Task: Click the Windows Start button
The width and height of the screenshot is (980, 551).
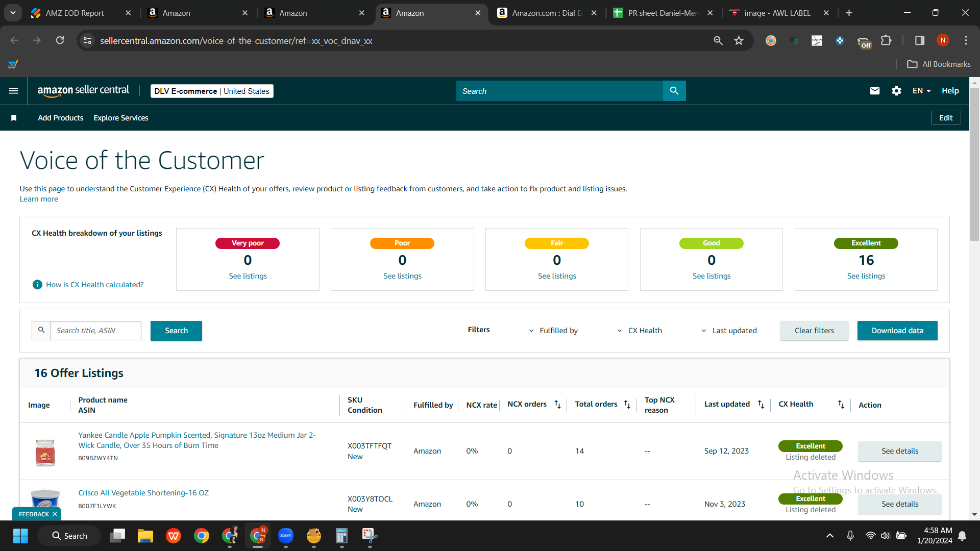Action: pyautogui.click(x=20, y=536)
